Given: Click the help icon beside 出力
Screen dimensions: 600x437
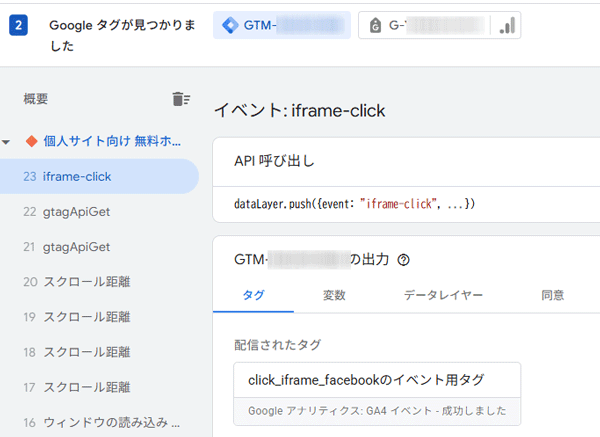Looking at the screenshot, I should 404,260.
